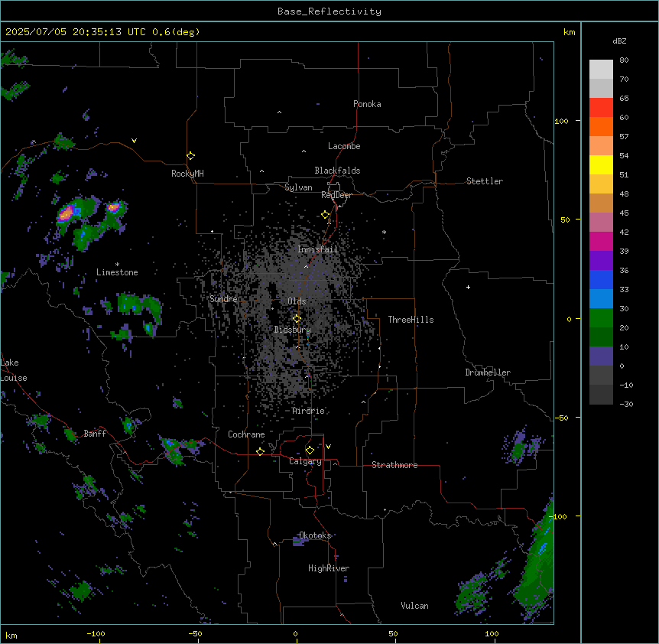Image resolution: width=659 pixels, height=644 pixels.
Task: Click the Didsbury label
Action: [293, 330]
